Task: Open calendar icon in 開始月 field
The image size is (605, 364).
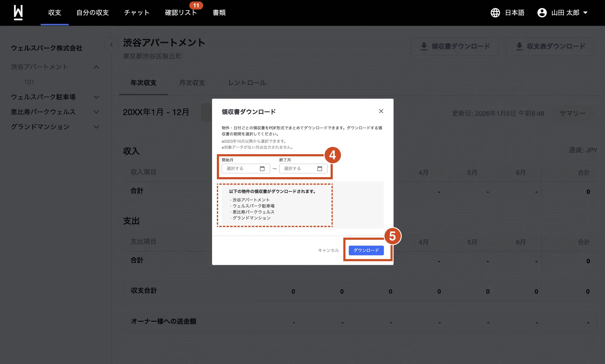Action: pos(262,169)
